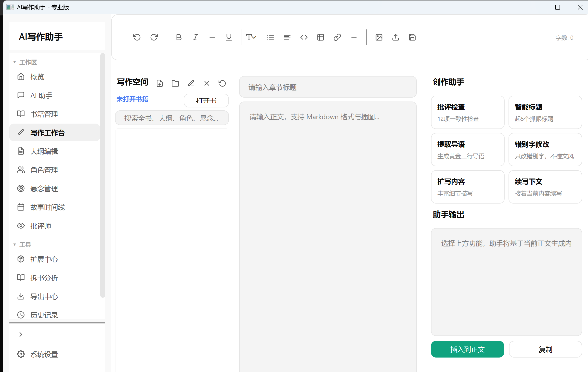588x372 pixels.
Task: Click the 扩写内容 card
Action: pos(468,187)
